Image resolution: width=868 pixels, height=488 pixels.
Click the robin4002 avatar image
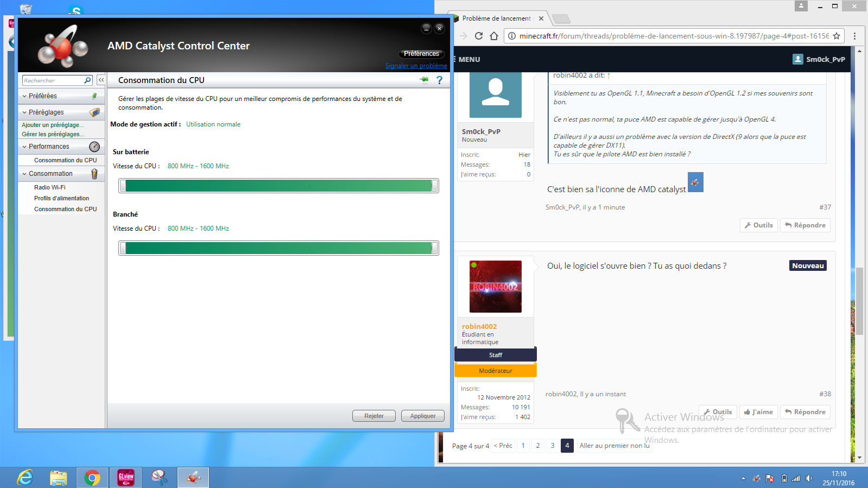pyautogui.click(x=496, y=287)
